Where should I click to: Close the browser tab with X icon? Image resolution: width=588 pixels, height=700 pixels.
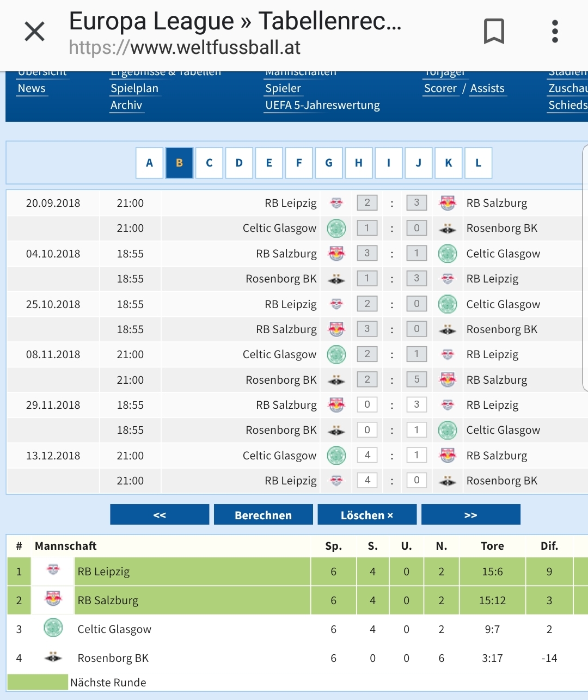pyautogui.click(x=34, y=32)
